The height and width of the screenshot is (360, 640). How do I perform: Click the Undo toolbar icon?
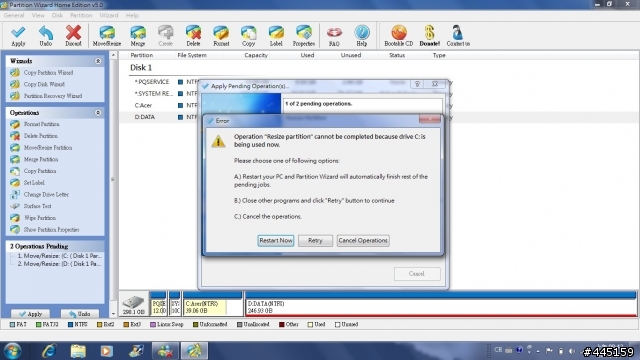click(46, 36)
